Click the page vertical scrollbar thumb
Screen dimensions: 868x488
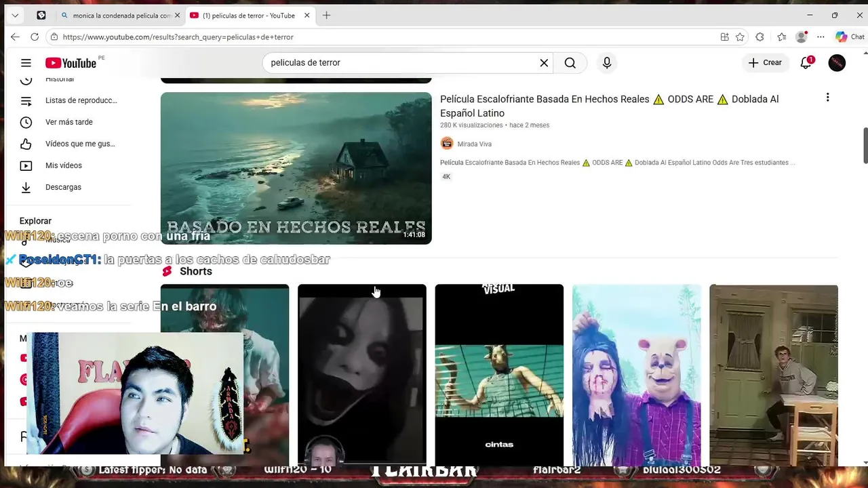click(865, 145)
